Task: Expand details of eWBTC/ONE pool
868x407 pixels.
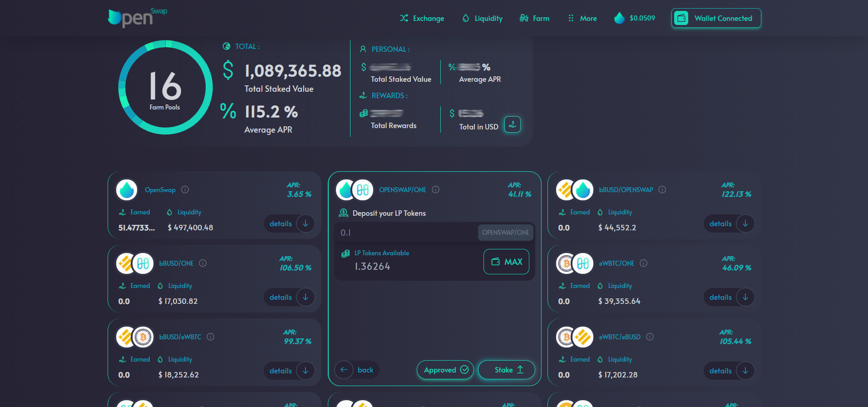Action: coord(729,297)
